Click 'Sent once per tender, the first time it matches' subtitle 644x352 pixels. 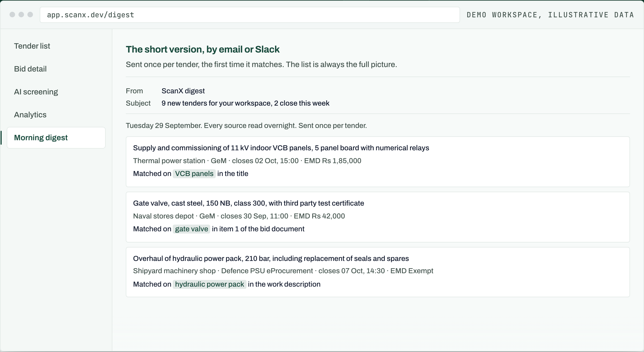(x=261, y=64)
